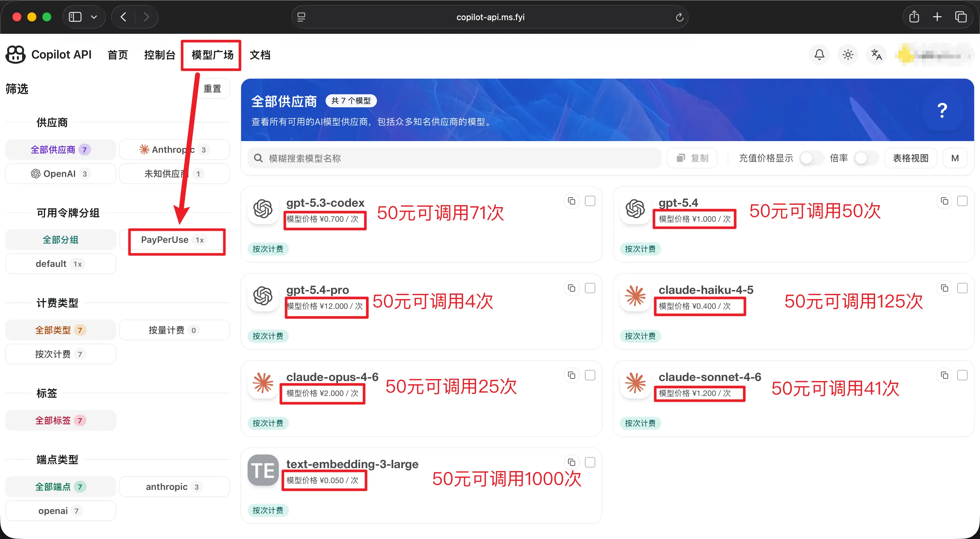Click the blue banner question mark icon

coord(942,111)
